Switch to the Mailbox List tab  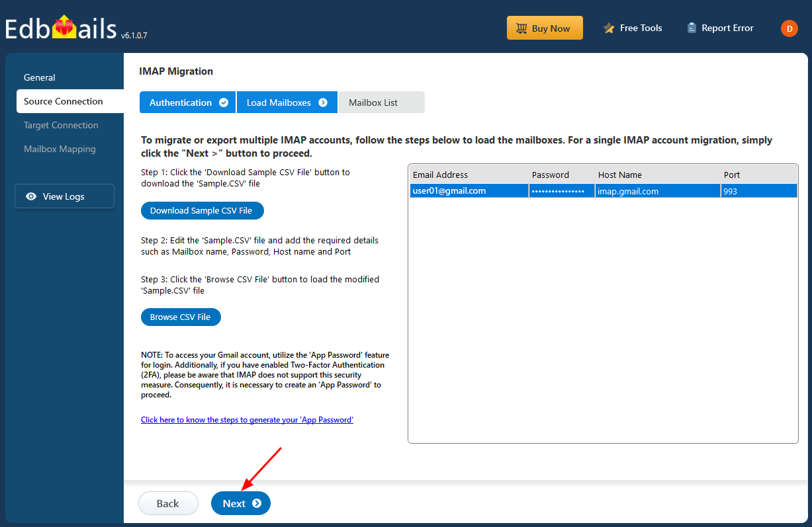(x=373, y=102)
